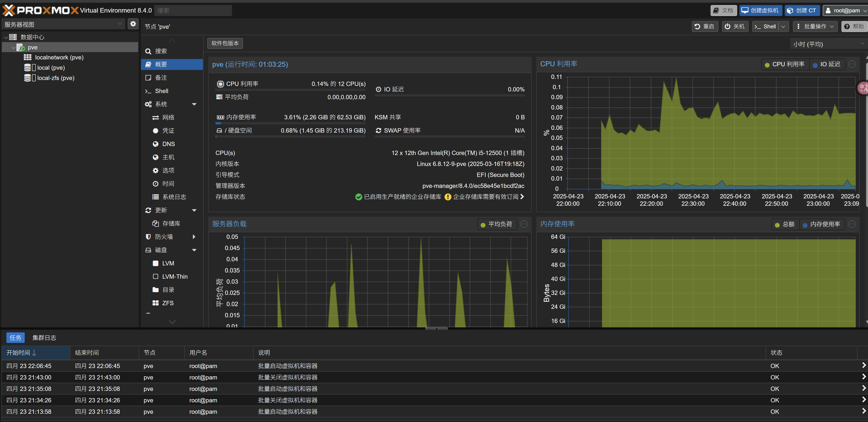Open node Shell from toolbar
Screen dimensions: 868x422
[x=765, y=26]
